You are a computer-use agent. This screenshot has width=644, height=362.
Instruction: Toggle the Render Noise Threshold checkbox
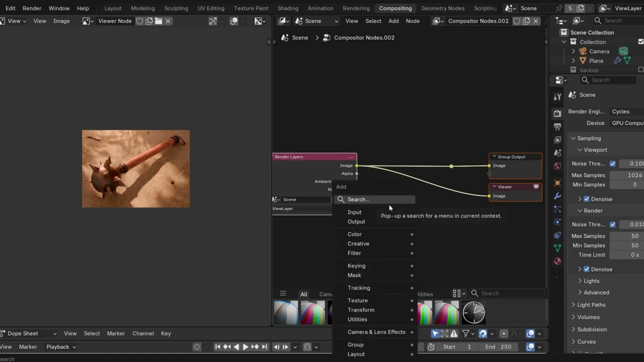click(612, 225)
